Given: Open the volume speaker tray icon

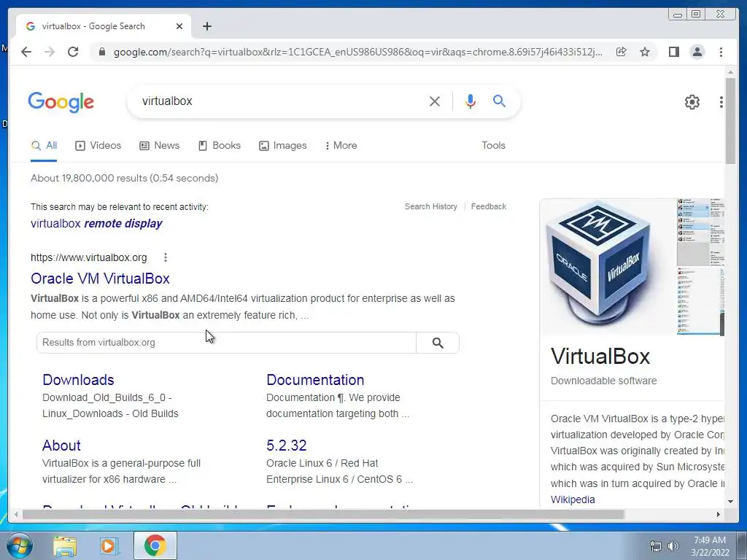Looking at the screenshot, I should (673, 546).
